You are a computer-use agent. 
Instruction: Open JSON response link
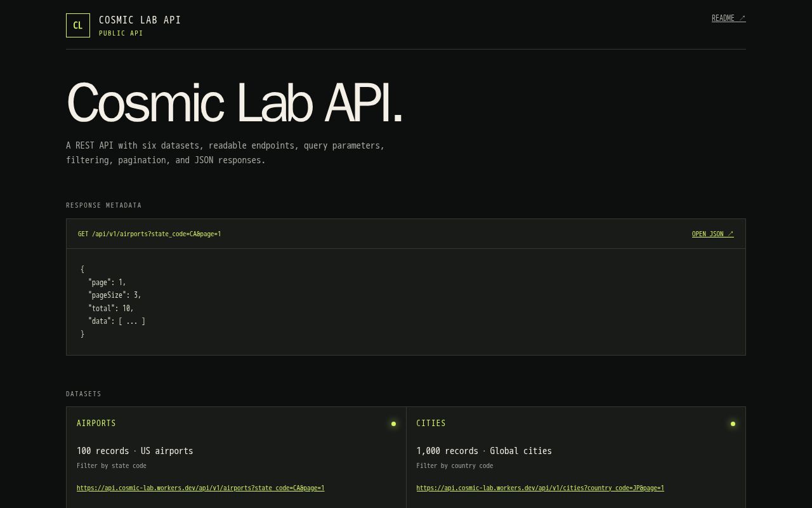click(712, 234)
